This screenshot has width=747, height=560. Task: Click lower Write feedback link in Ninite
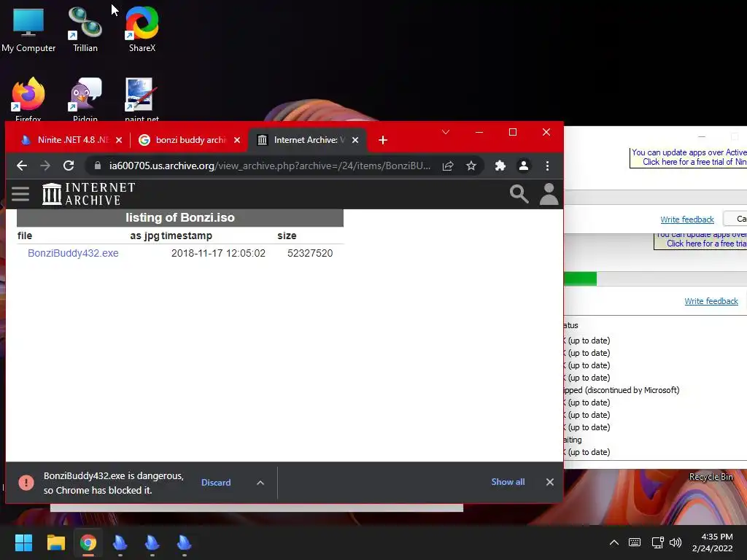[711, 301]
